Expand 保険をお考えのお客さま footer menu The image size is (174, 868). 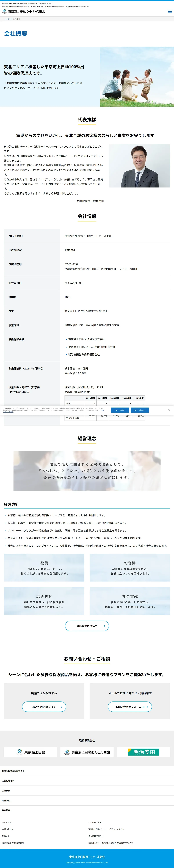(87, 771)
